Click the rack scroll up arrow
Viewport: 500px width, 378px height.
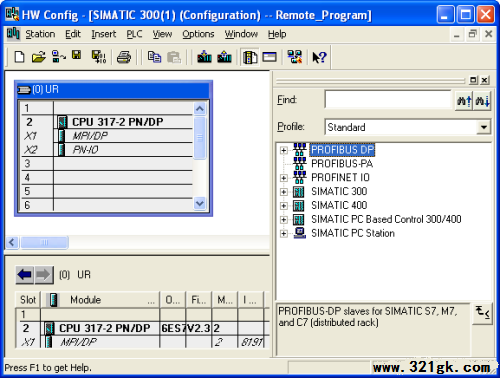(200, 109)
